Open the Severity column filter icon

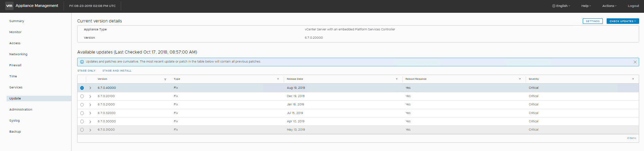[633, 79]
